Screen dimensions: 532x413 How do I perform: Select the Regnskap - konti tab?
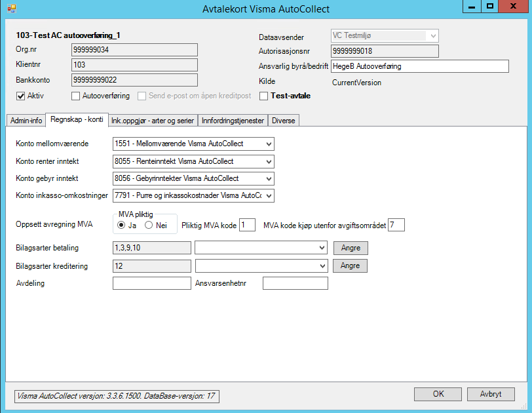(77, 119)
